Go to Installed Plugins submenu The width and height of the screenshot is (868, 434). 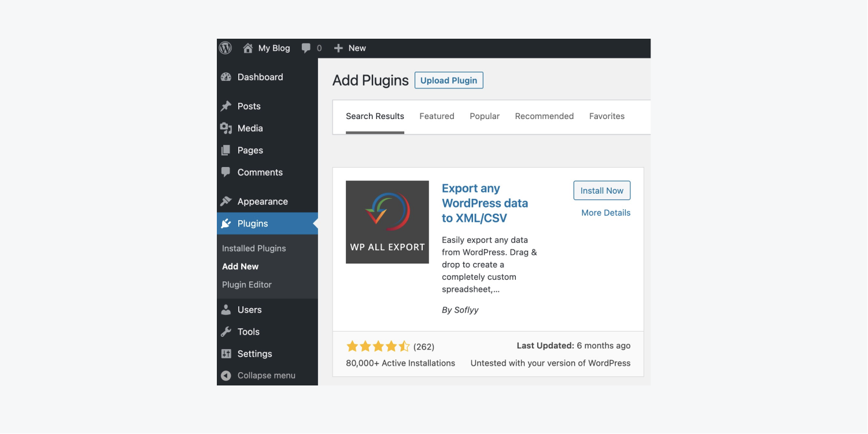254,248
